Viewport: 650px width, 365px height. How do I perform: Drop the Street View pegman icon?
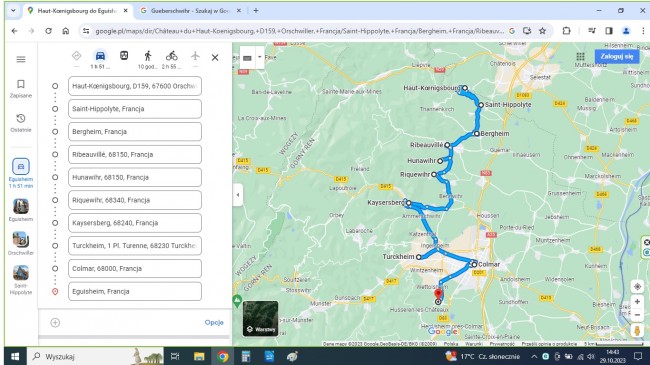(x=637, y=331)
